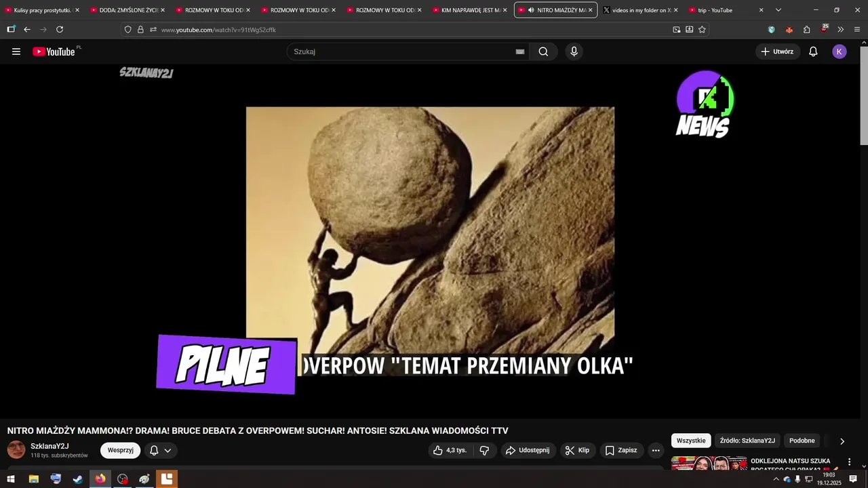Open the SzklanaY2J channel name link
868x488 pixels.
point(50,446)
